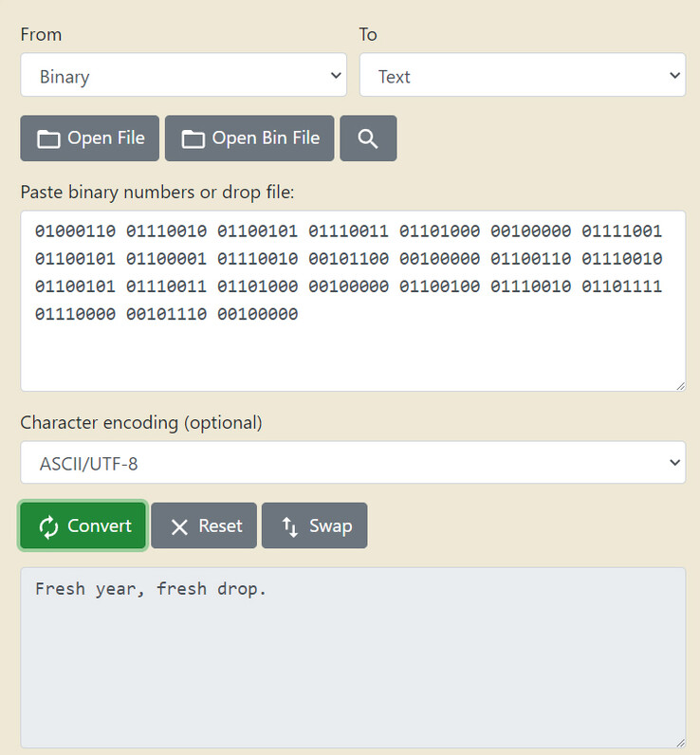Click the folder icon on Open Bin File
The width and height of the screenshot is (700, 755).
click(193, 139)
